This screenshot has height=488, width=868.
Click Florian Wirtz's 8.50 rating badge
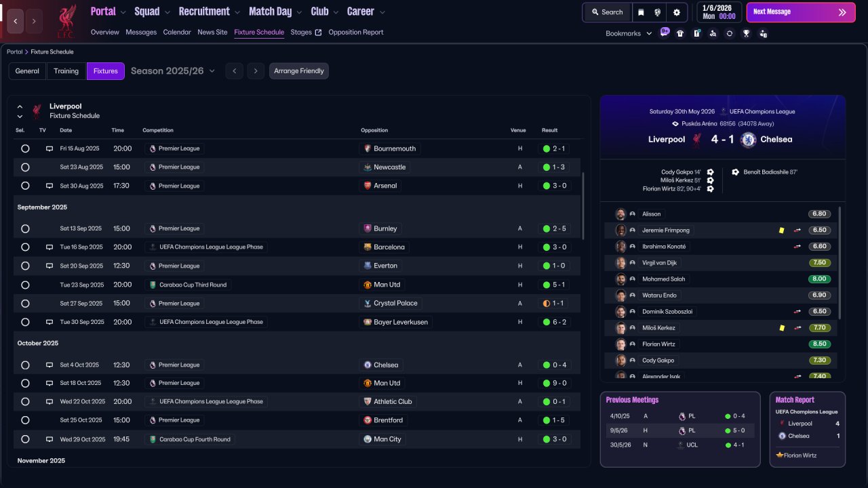(x=820, y=344)
